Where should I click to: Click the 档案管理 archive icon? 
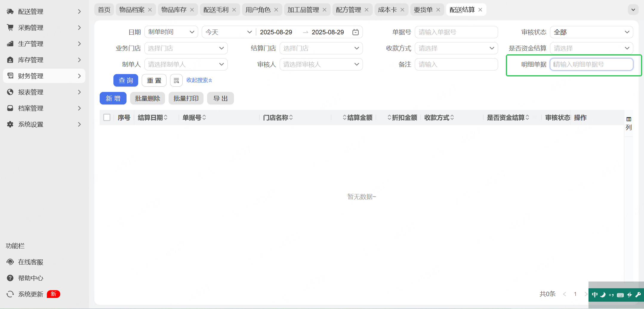tap(10, 108)
